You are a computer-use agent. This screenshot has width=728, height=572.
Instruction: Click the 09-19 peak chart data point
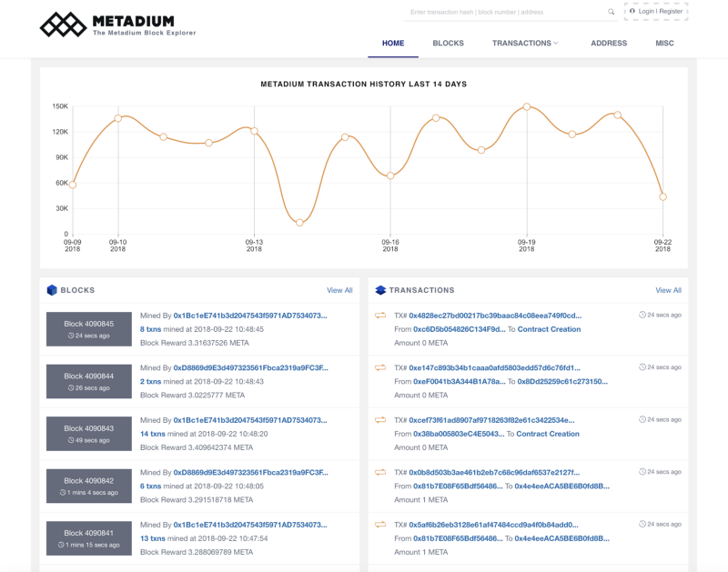tap(527, 106)
